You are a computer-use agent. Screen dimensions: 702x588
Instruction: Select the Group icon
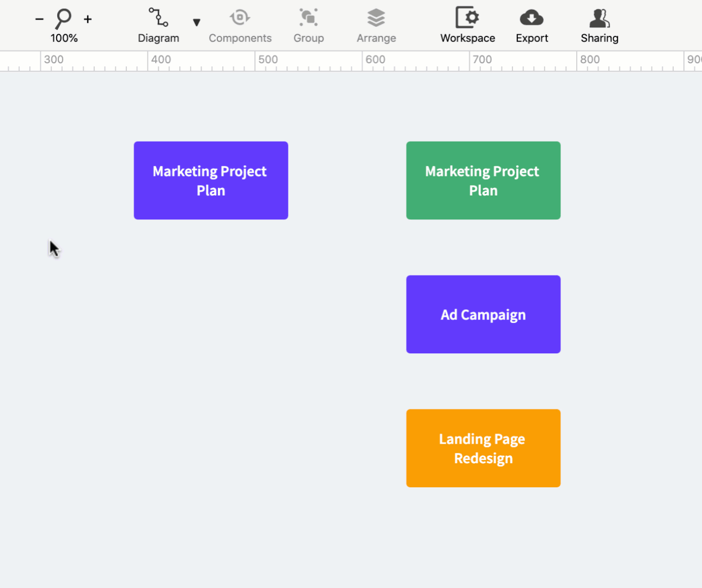308,18
